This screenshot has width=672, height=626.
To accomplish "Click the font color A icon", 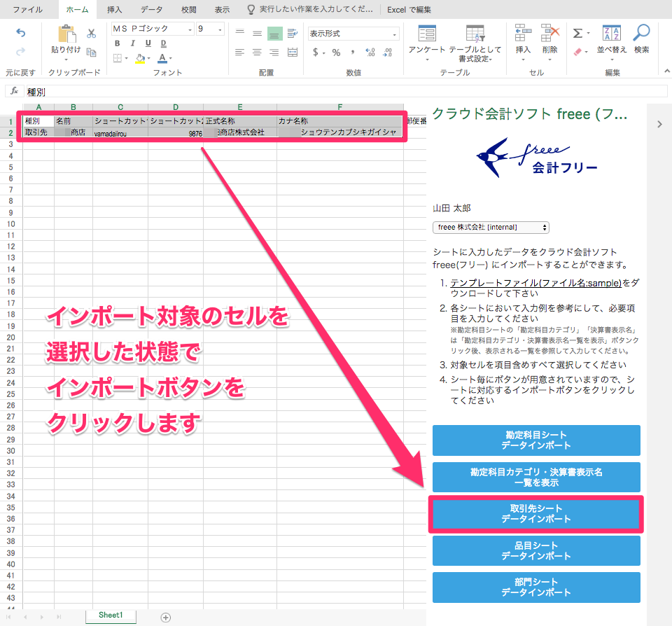I will pos(162,58).
